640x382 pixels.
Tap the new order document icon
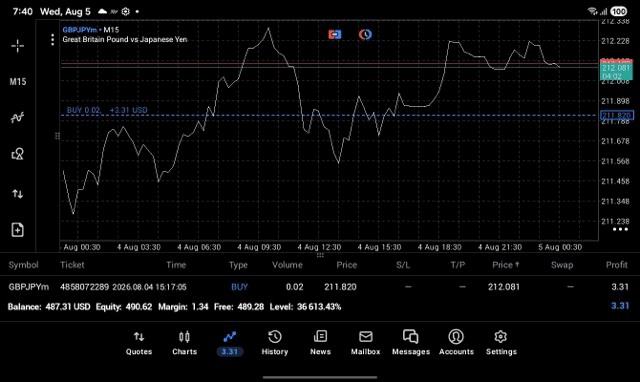coord(18,230)
